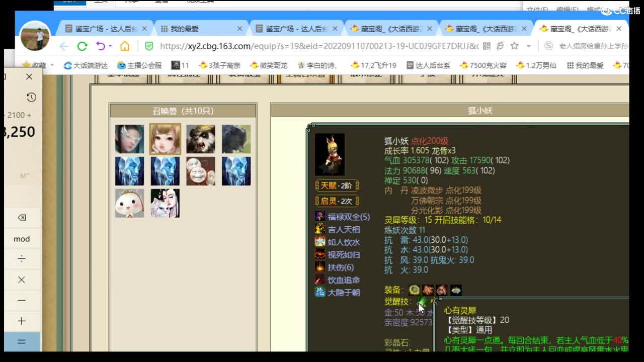Open the QR code icon in address bar
This screenshot has height=362, width=644.
[487, 46]
